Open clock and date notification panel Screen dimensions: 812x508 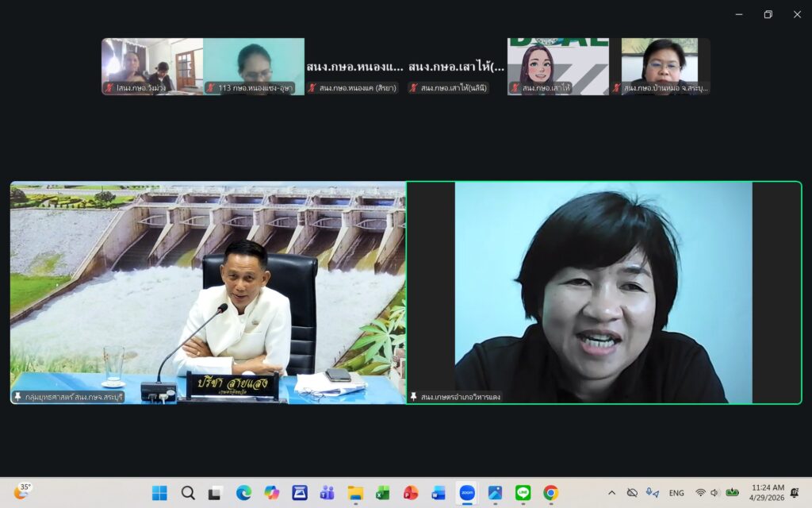click(767, 493)
